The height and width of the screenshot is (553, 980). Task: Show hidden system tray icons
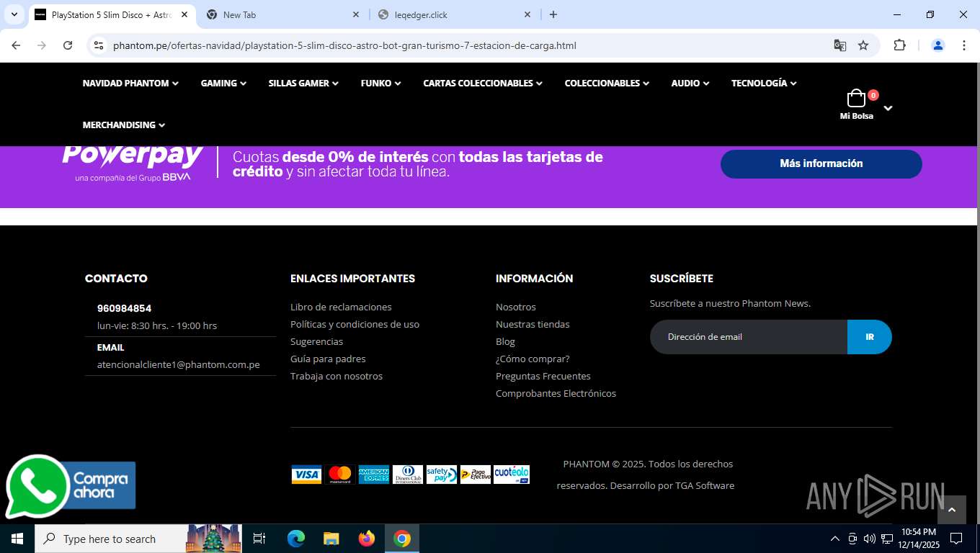click(835, 539)
